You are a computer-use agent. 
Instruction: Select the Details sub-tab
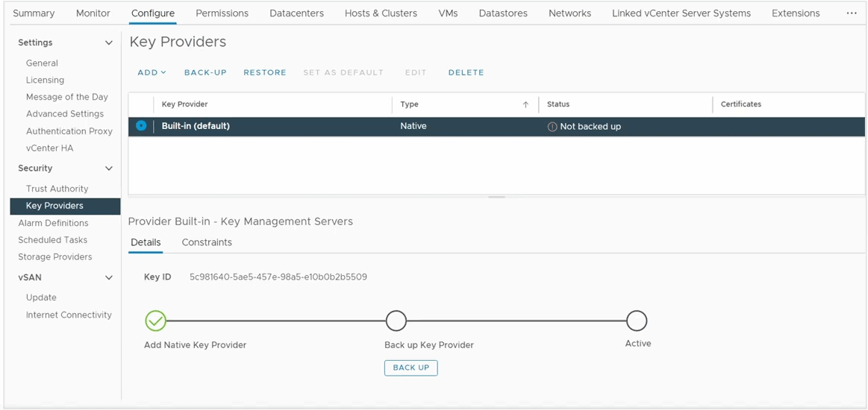(146, 242)
